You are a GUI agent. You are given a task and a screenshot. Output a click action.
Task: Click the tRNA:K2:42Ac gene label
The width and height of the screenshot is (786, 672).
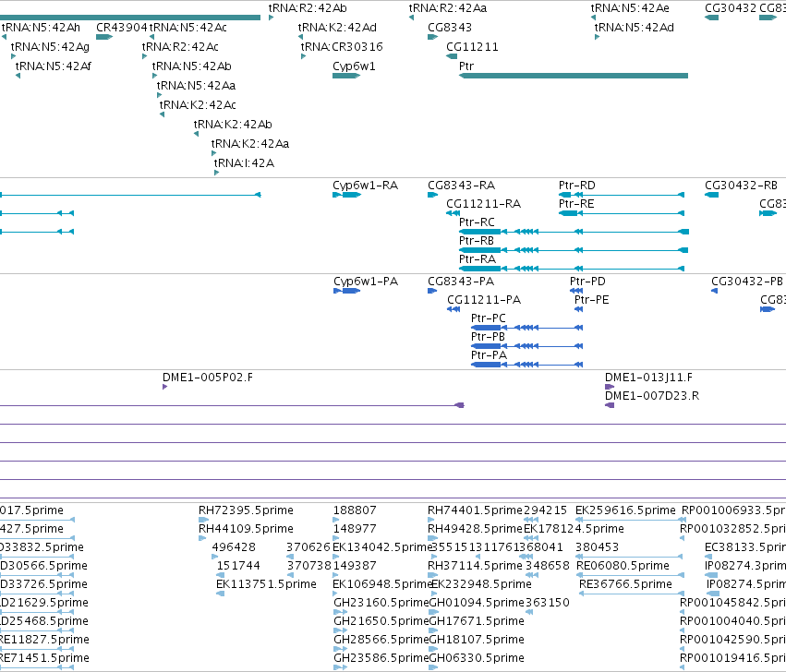point(198,105)
